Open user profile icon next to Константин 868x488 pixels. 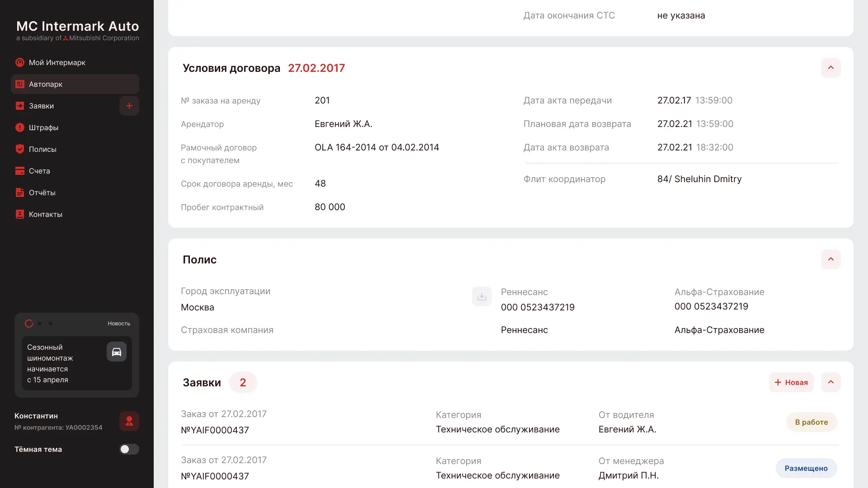129,421
